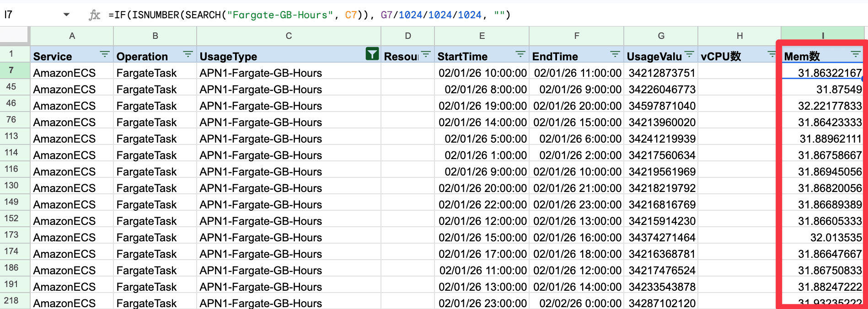Select StartTime cell 02/01/26 14:00:00

(x=482, y=123)
